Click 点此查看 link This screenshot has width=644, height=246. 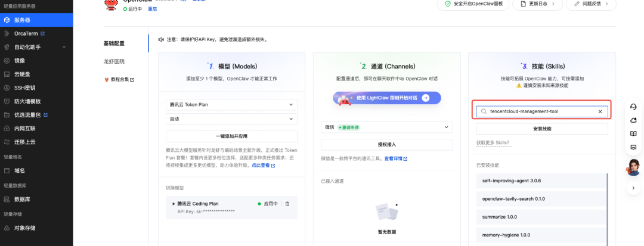coord(263,165)
